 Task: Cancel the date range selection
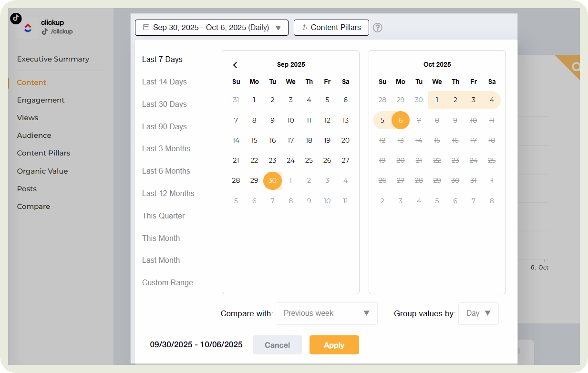277,345
